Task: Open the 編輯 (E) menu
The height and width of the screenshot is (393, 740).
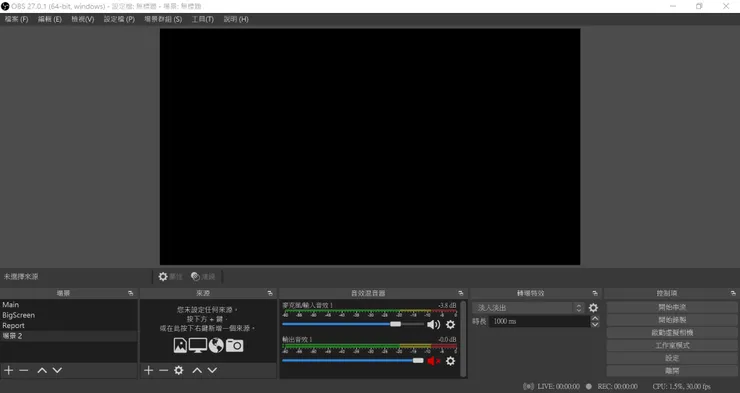Action: click(50, 19)
